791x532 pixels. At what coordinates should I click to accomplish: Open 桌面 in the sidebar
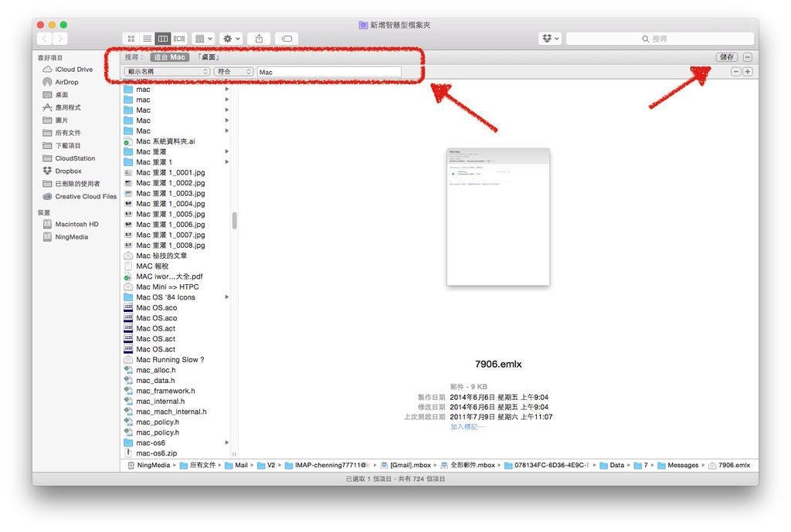pos(62,94)
